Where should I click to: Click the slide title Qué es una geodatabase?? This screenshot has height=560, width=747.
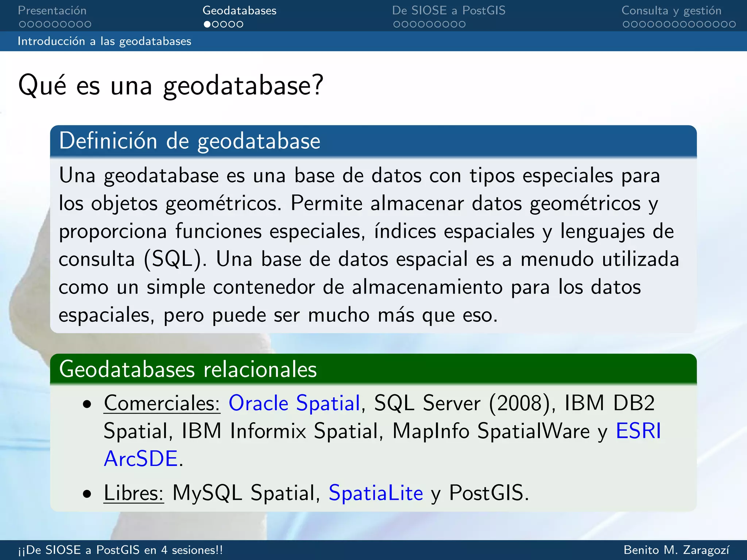click(x=171, y=85)
